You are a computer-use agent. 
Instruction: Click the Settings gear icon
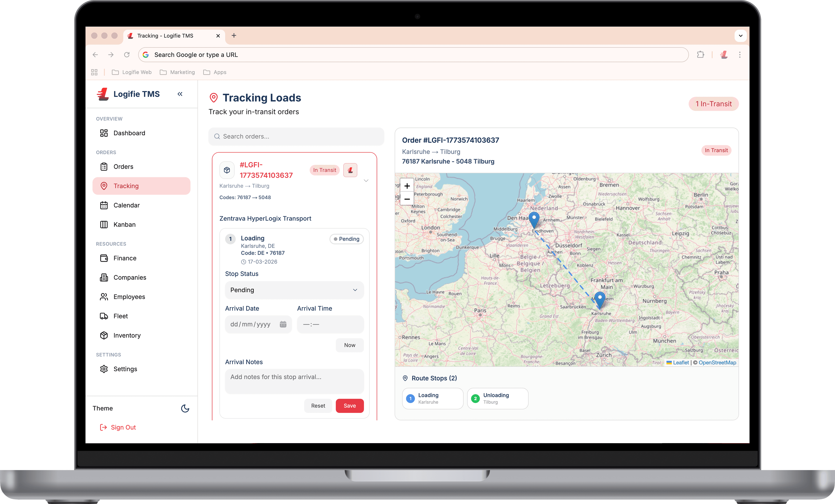[104, 369]
